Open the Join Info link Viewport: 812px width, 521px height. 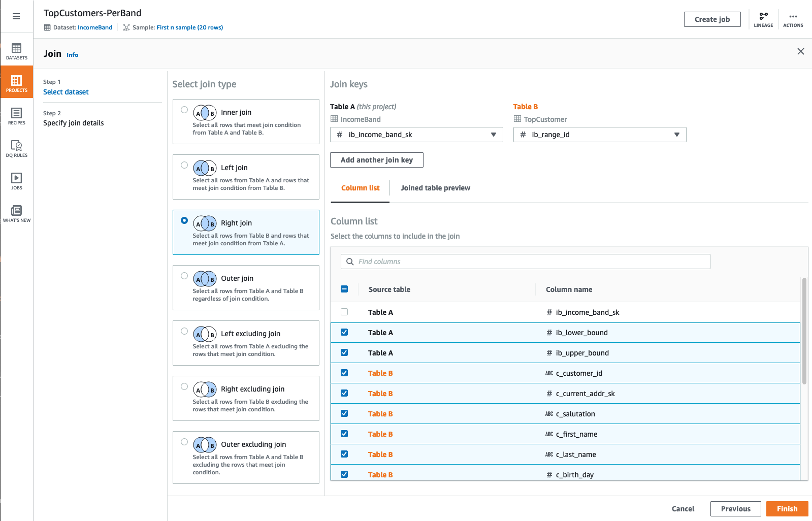point(72,55)
